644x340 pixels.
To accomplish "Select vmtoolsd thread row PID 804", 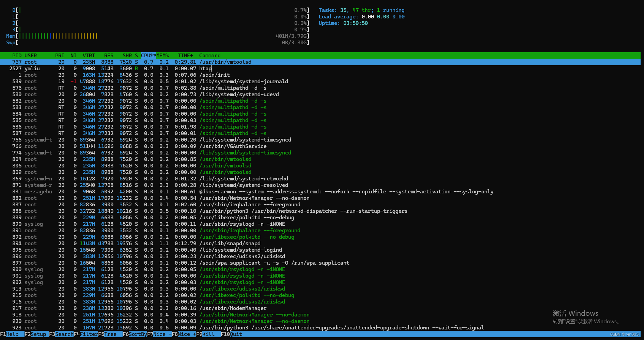I will [x=320, y=159].
